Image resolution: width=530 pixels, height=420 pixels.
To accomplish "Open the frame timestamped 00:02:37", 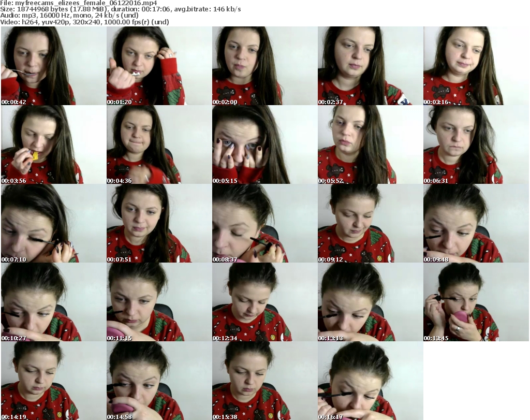I will (x=371, y=66).
